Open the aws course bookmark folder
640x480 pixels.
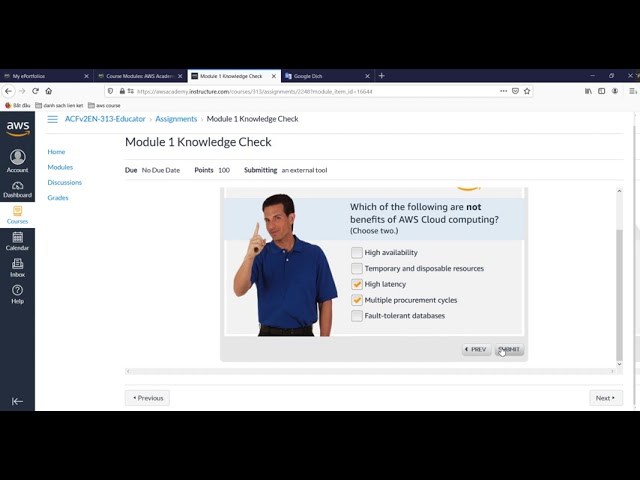pos(104,105)
